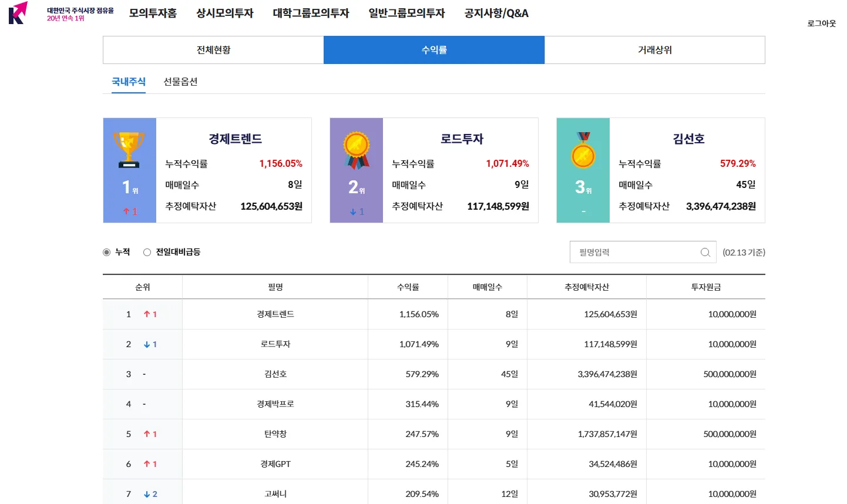Click the 모의투자홈 navigation link

153,13
